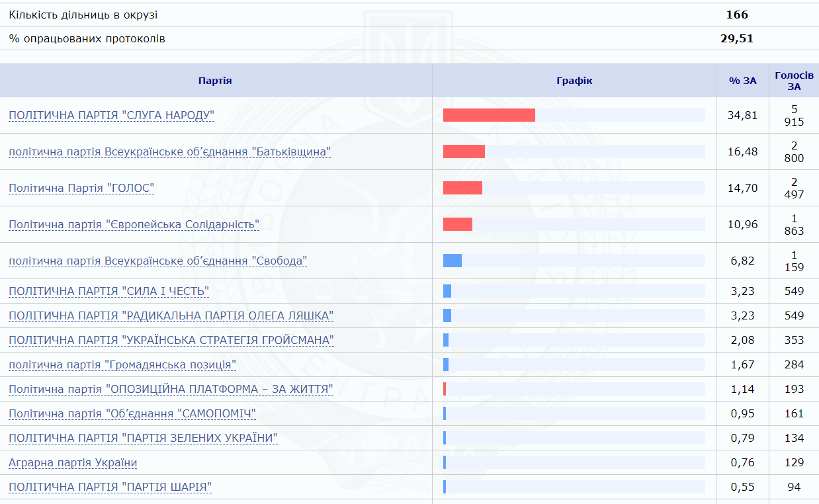Click the percentage value 0,79
Viewport: 819px width, 504px height.
[742, 438]
